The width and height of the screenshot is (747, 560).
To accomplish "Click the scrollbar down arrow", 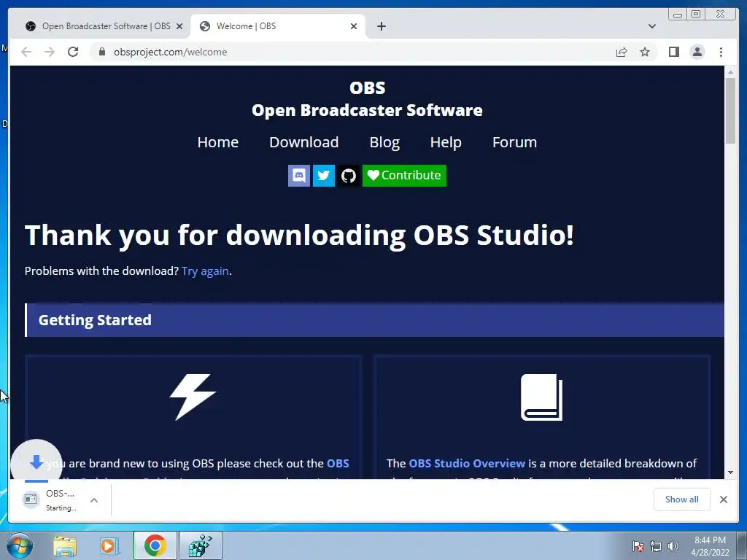I will tap(730, 472).
